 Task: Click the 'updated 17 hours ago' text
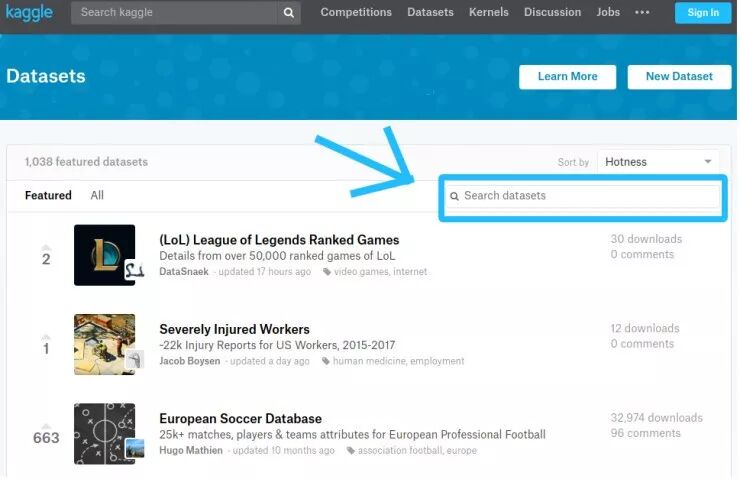(x=265, y=272)
